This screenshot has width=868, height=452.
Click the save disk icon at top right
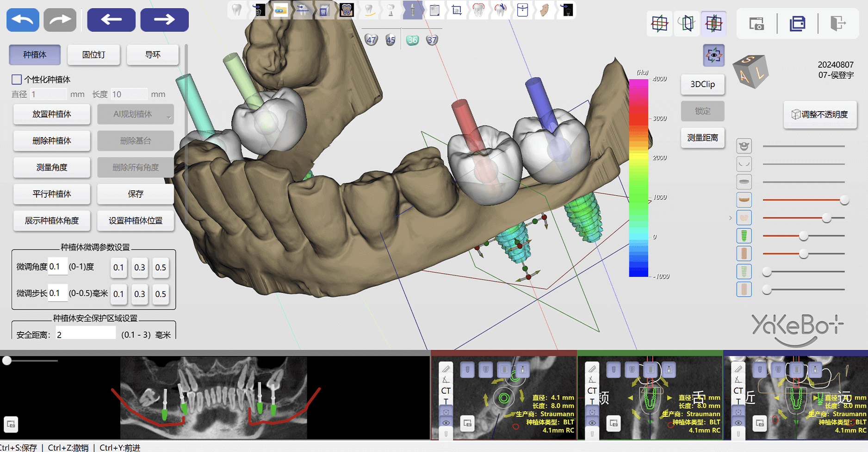click(x=797, y=23)
